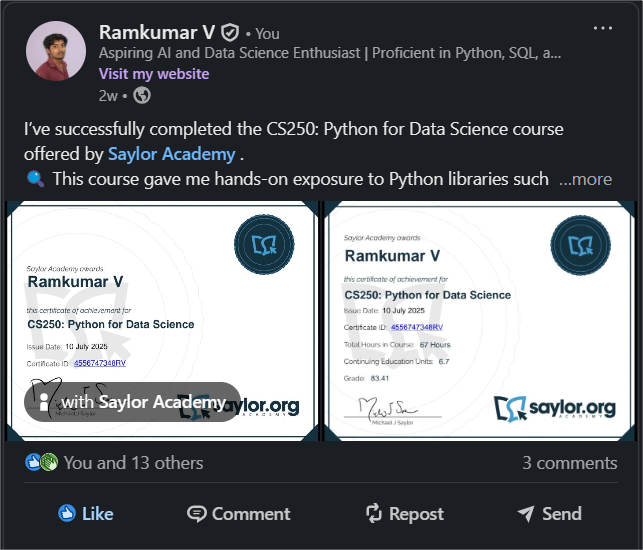Click the celebrate reaction emoji icon
643x550 pixels.
pyautogui.click(x=49, y=463)
